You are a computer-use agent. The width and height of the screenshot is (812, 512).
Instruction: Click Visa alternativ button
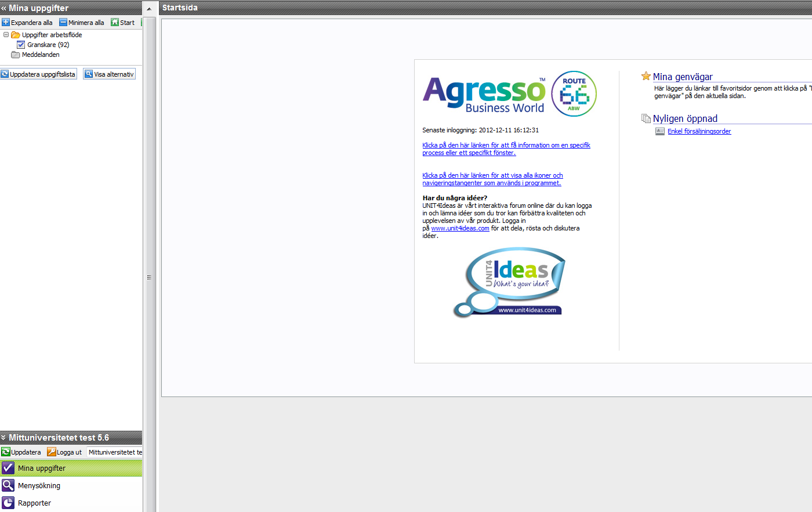(x=109, y=74)
